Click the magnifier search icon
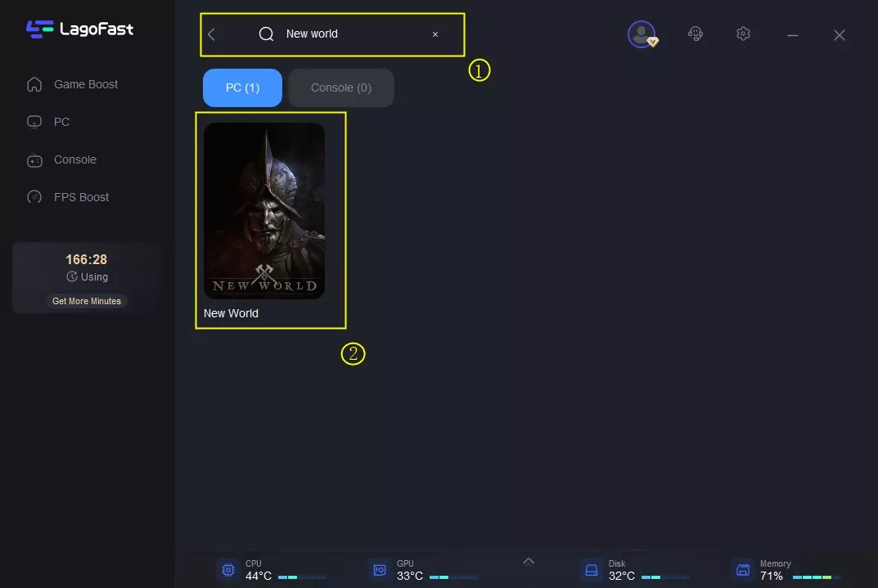 (x=266, y=34)
